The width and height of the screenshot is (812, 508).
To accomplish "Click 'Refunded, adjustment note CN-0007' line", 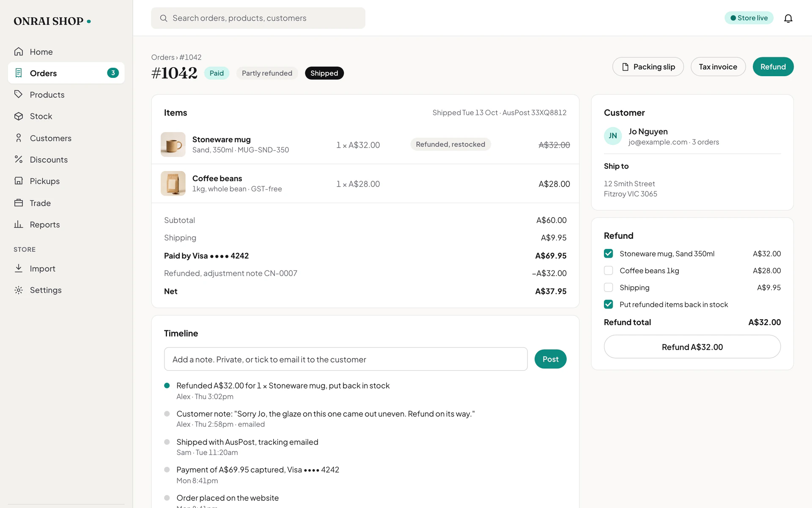I will point(365,273).
